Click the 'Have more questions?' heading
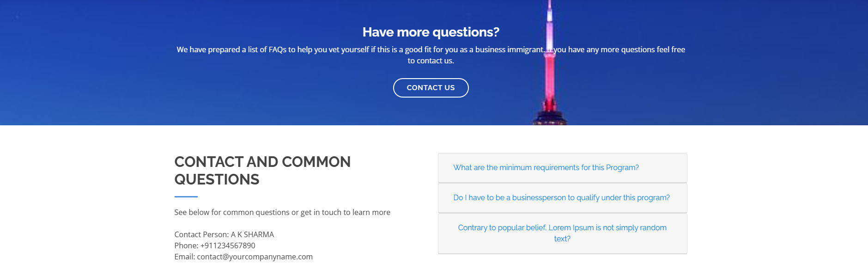Viewport: 868px width, 264px height. click(431, 32)
